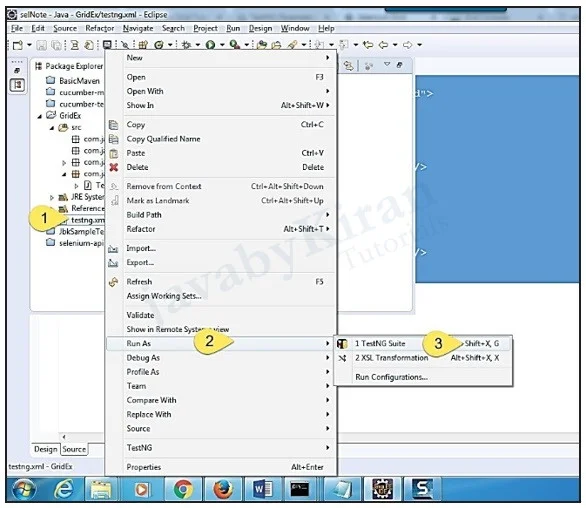The image size is (586, 508).
Task: Expand the JRE System Library node
Action: click(x=52, y=197)
